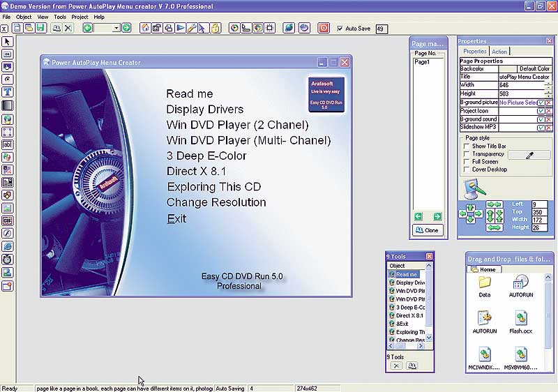Open the View menu
This screenshot has width=558, height=392.
[43, 17]
